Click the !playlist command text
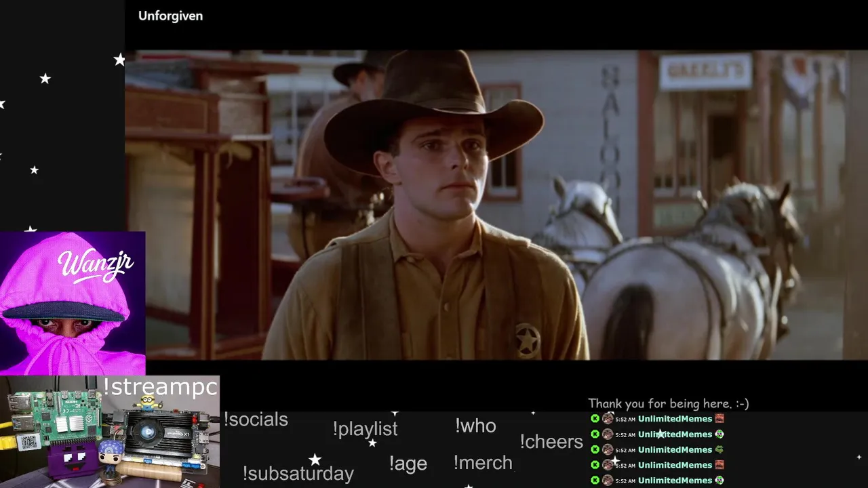The height and width of the screenshot is (488, 868). point(365,429)
